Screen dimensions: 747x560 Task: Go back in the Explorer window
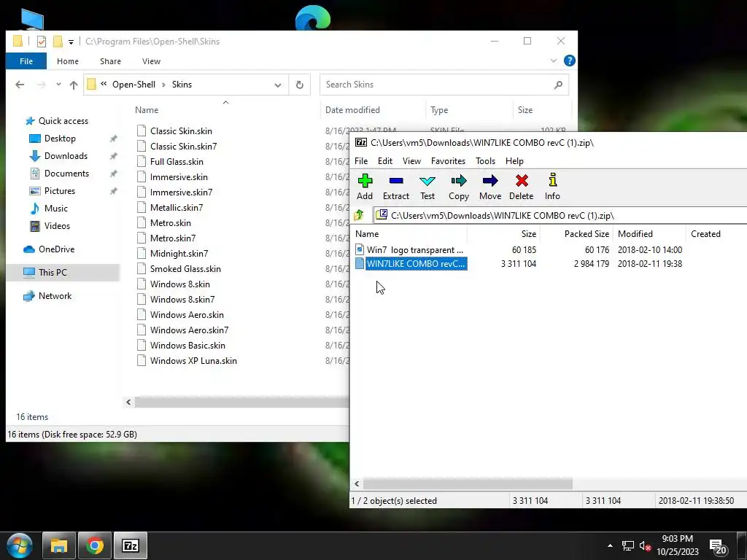click(20, 85)
